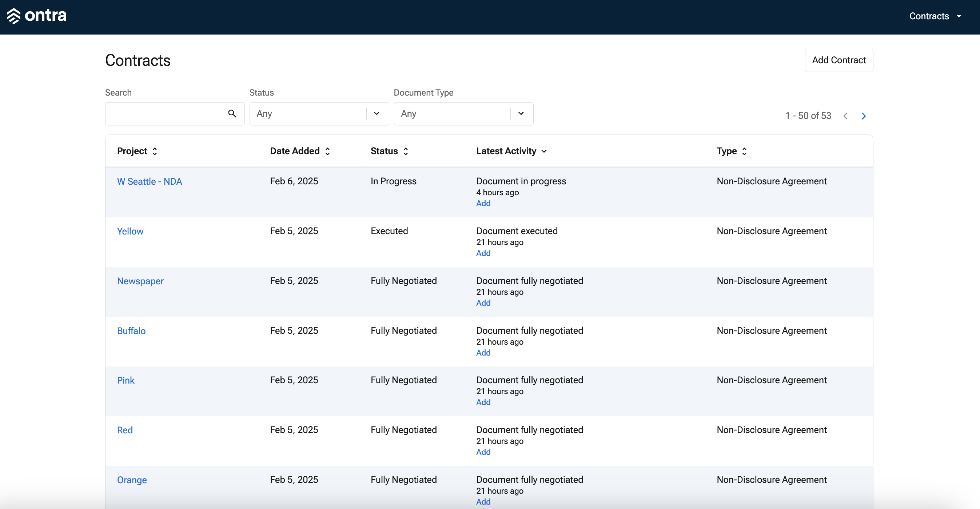Add activity for Newspaper contract
Viewport: 980px width, 509px height.
click(x=483, y=303)
